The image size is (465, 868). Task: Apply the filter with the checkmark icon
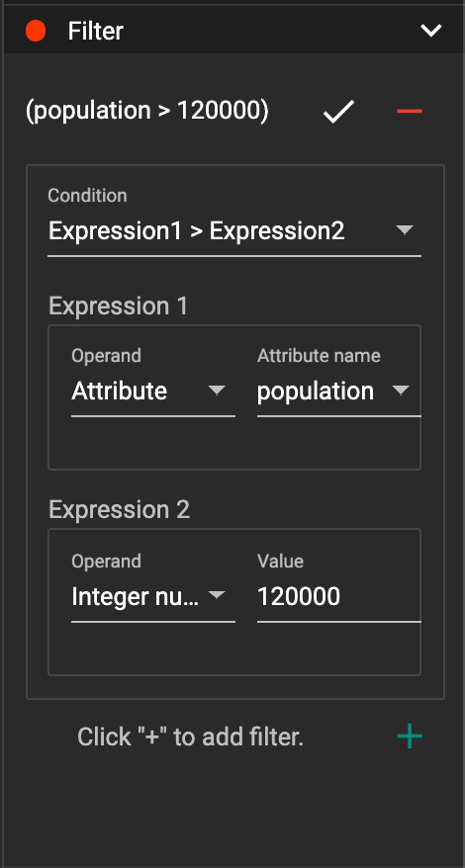338,112
